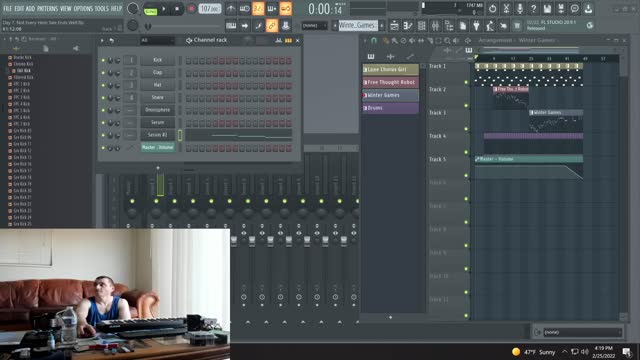The width and height of the screenshot is (640, 360).
Task: Select the Master - Volume channel
Action: pos(158,147)
